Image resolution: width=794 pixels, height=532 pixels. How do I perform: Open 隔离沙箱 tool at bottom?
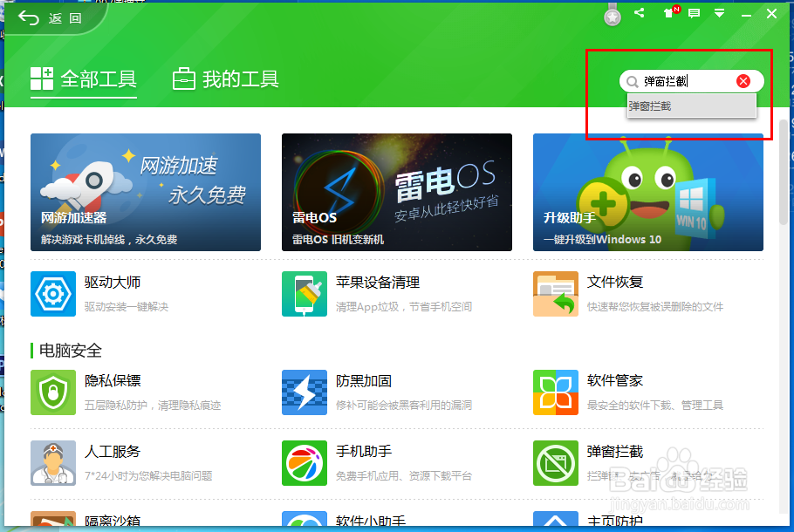[86, 519]
